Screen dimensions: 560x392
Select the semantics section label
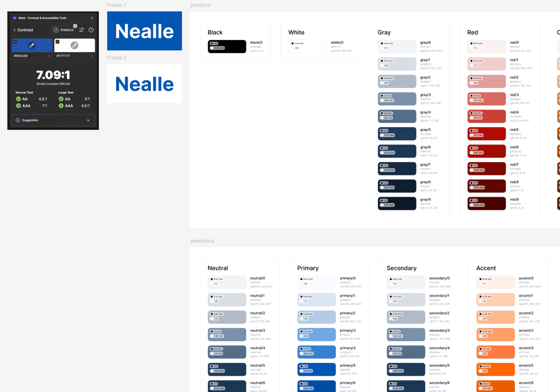pos(202,241)
